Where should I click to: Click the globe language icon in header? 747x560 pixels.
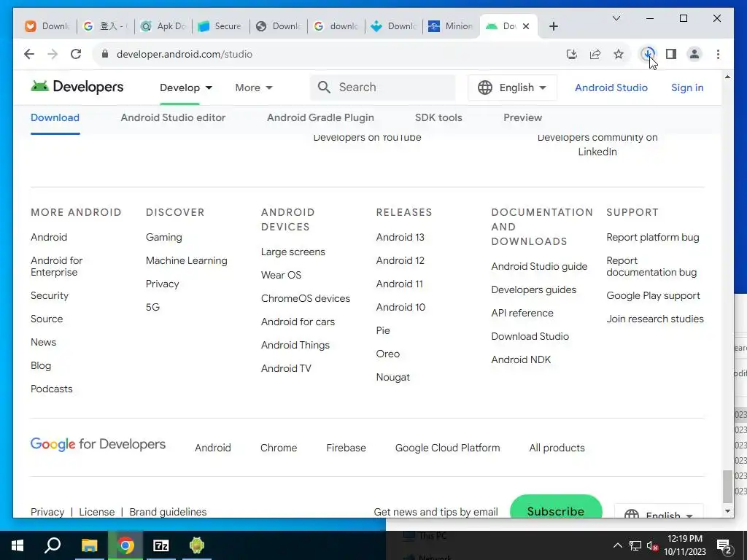[x=485, y=87]
